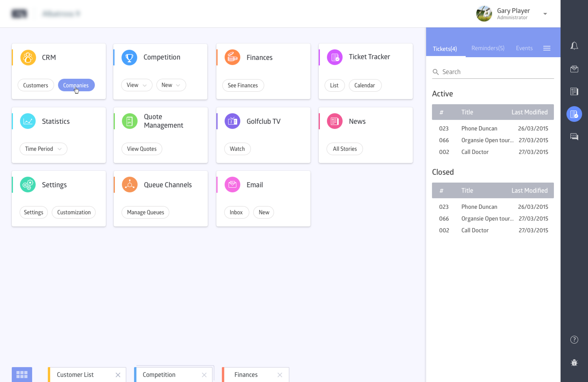Click the See Finances button
Viewport: 588px width, 382px height.
(243, 85)
